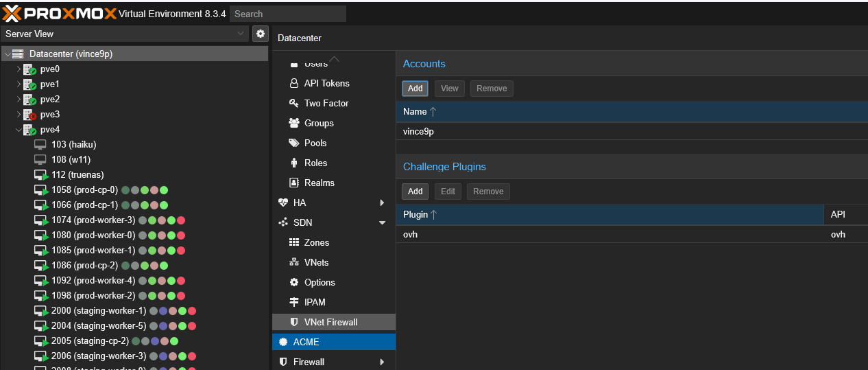Click the Search input field
This screenshot has width=868, height=370.
(287, 14)
